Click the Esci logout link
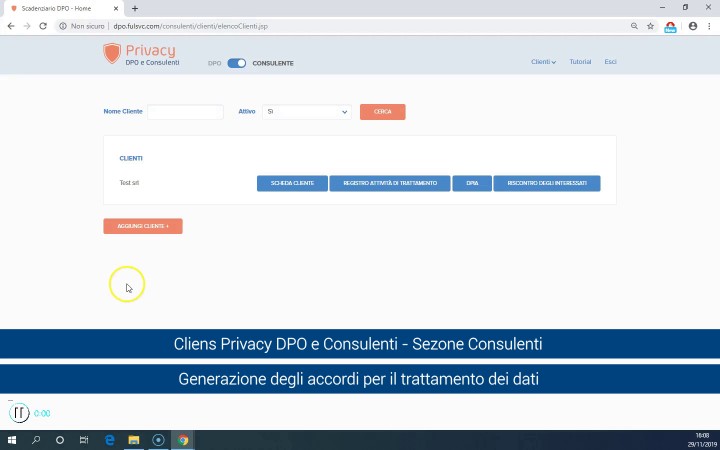 pos(610,62)
